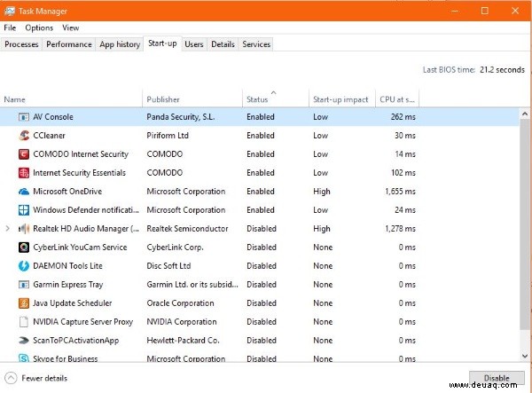Click the Microsoft OneDrive cloud icon
The height and width of the screenshot is (393, 532).
coord(23,192)
